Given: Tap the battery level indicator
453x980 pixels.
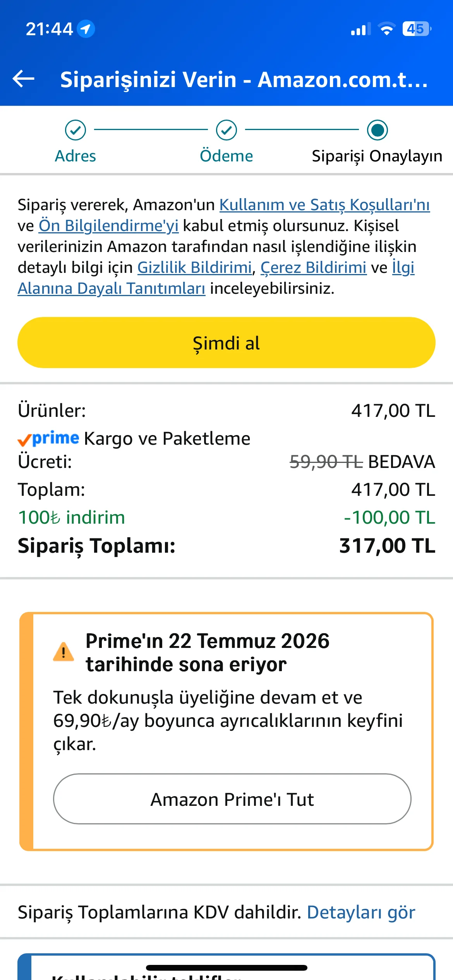Looking at the screenshot, I should tap(417, 29).
